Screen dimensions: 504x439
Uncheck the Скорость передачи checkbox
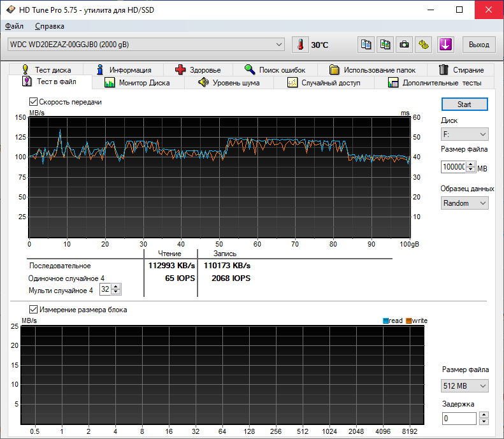point(33,102)
